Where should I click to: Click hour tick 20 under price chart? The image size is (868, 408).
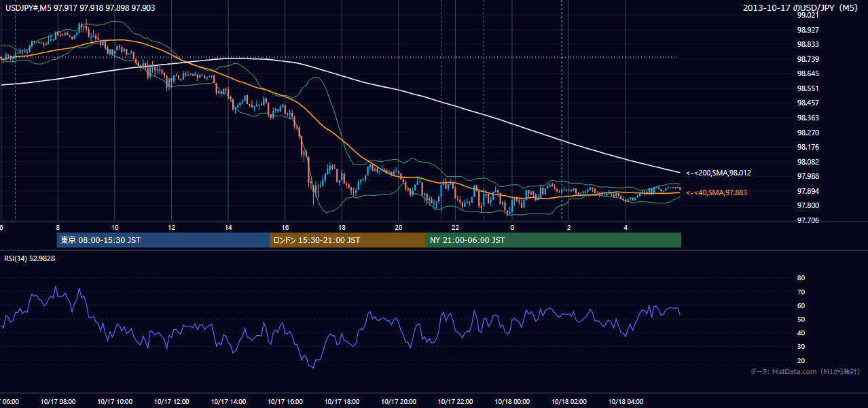[x=399, y=228]
